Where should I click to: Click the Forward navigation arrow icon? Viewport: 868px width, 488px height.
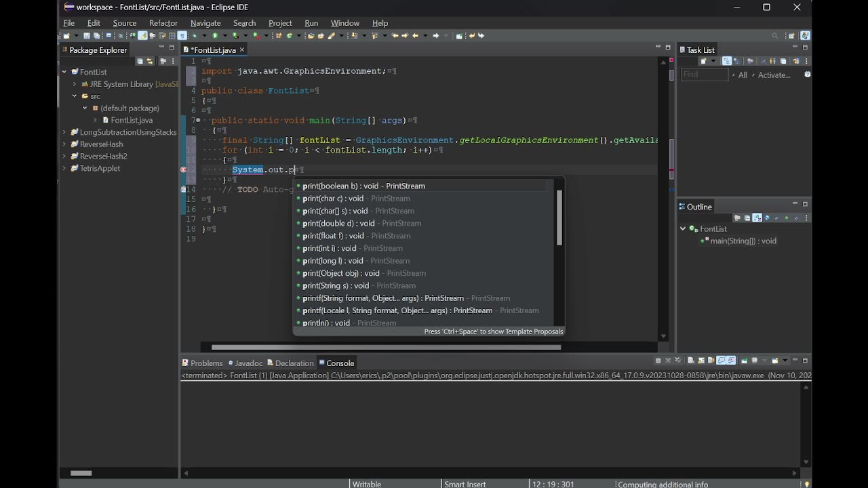435,35
